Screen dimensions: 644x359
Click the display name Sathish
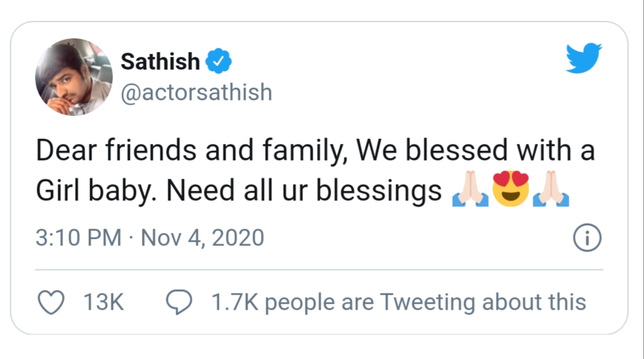pyautogui.click(x=160, y=61)
